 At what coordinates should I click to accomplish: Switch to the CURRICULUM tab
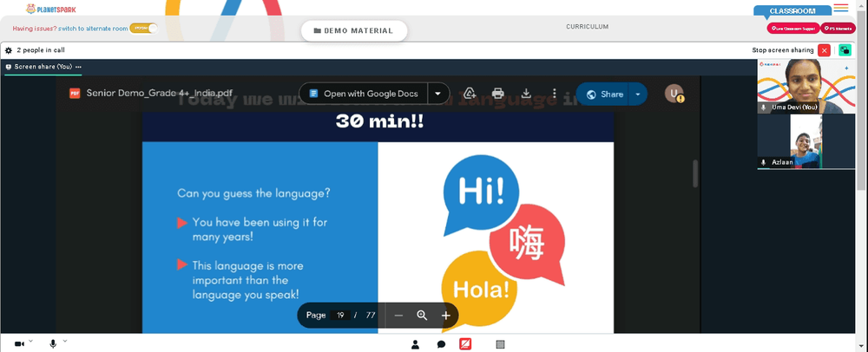click(588, 27)
